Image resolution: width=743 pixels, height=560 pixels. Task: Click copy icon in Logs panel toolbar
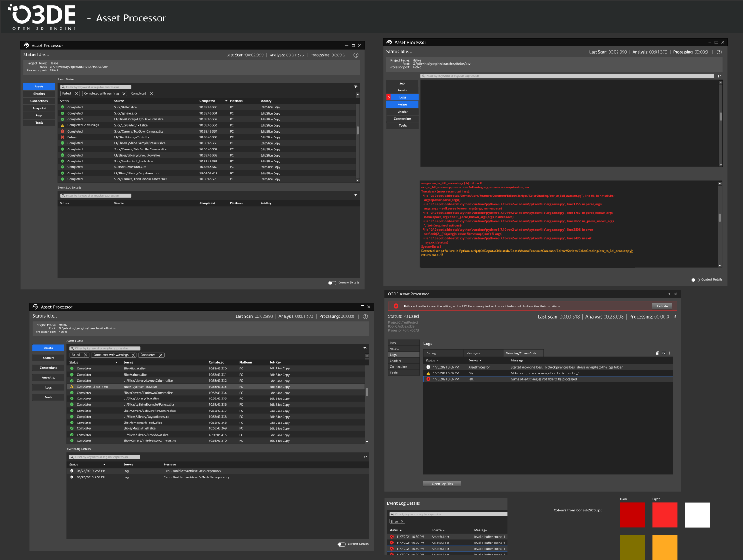click(657, 353)
